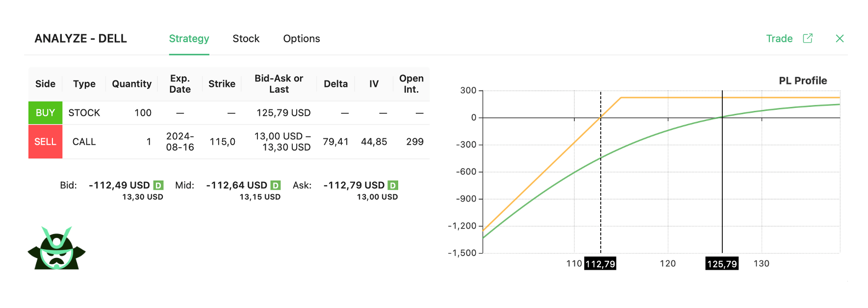Click the Ask price -112,79 USD
Screen dimensions: 868x308
tap(354, 185)
